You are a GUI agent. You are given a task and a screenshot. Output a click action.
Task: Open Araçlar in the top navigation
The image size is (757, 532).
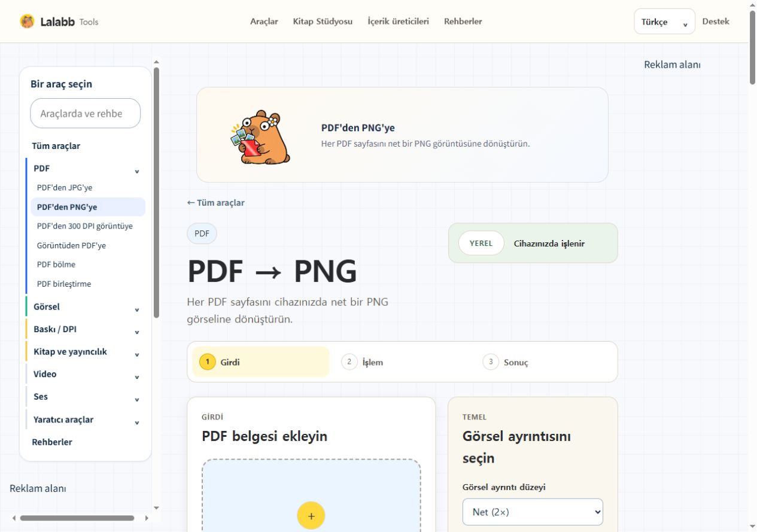(264, 22)
